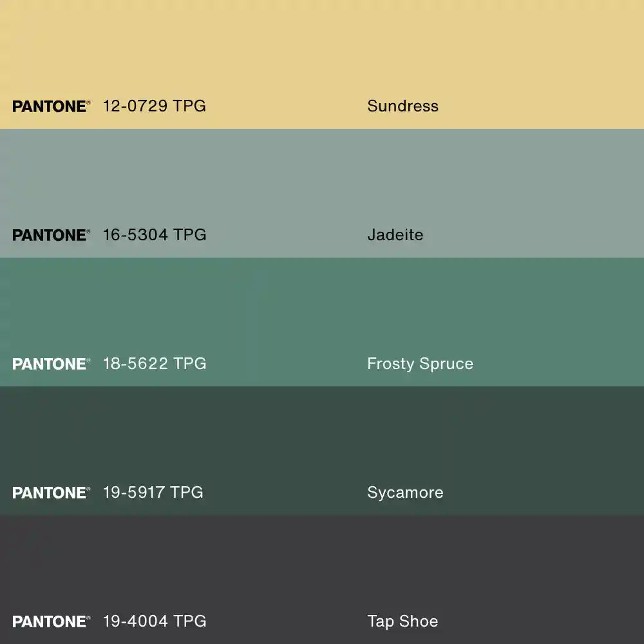
Task: Click the Frosty Spruce name text
Action: tap(420, 364)
